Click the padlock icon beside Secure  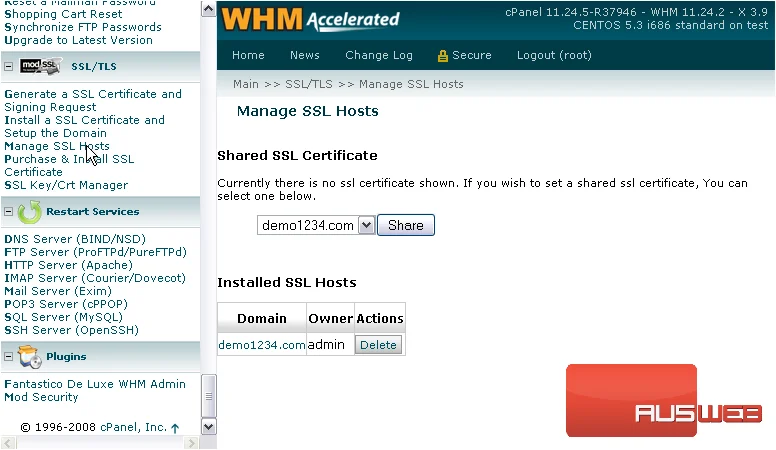pyautogui.click(x=442, y=56)
